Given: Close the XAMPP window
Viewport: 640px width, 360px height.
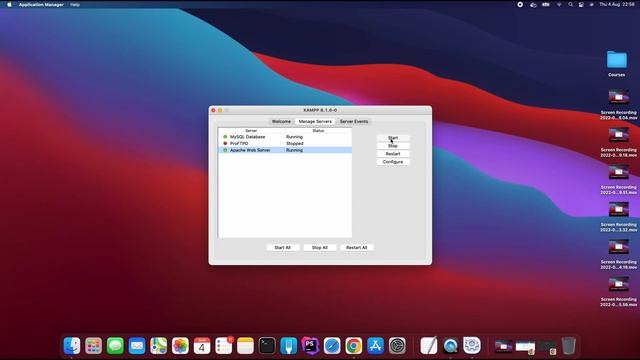Looking at the screenshot, I should (x=213, y=110).
